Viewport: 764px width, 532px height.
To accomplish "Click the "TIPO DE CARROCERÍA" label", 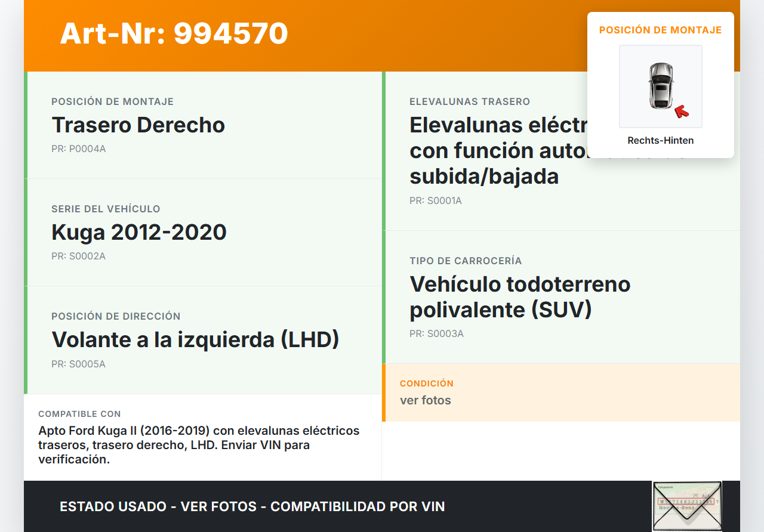I will pyautogui.click(x=466, y=261).
